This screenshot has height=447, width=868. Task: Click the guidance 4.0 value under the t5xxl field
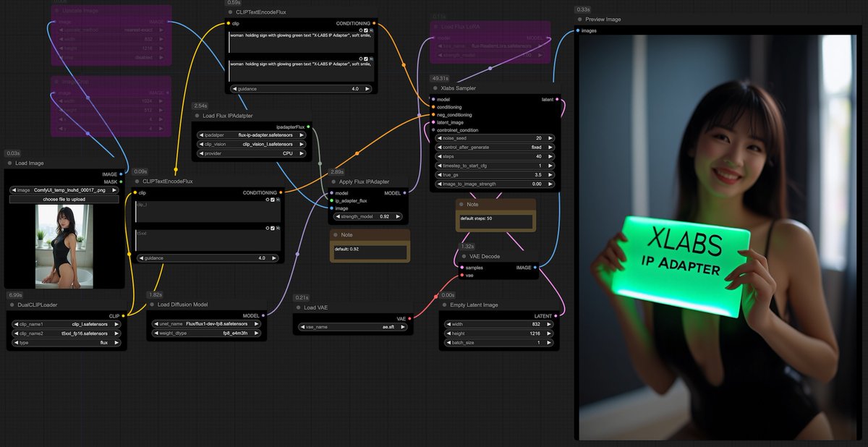coord(263,258)
